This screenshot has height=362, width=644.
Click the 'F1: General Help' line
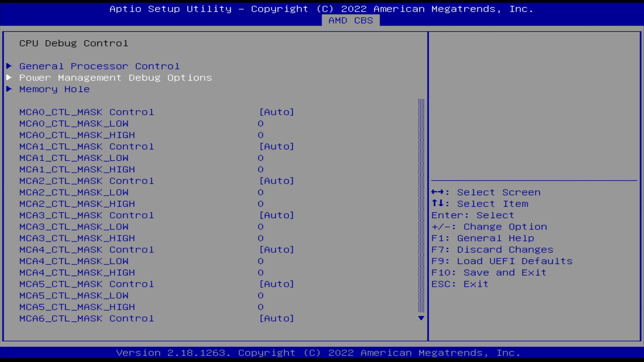[x=483, y=238]
